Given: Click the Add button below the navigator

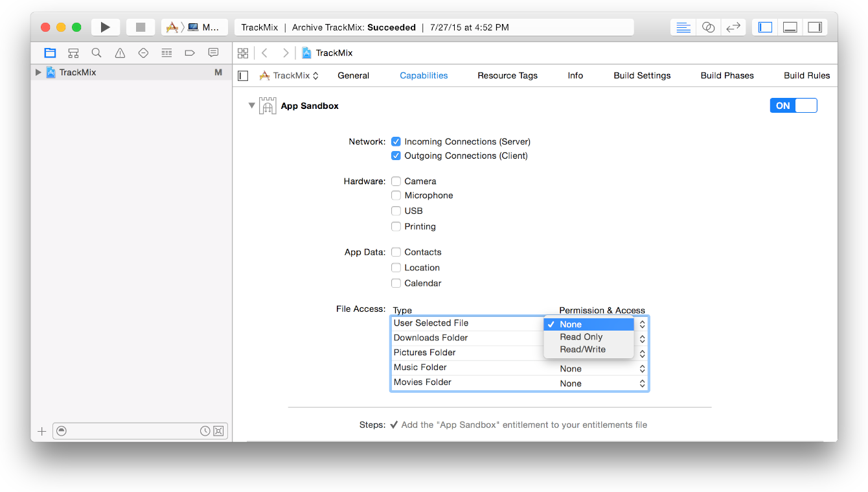Looking at the screenshot, I should [41, 430].
